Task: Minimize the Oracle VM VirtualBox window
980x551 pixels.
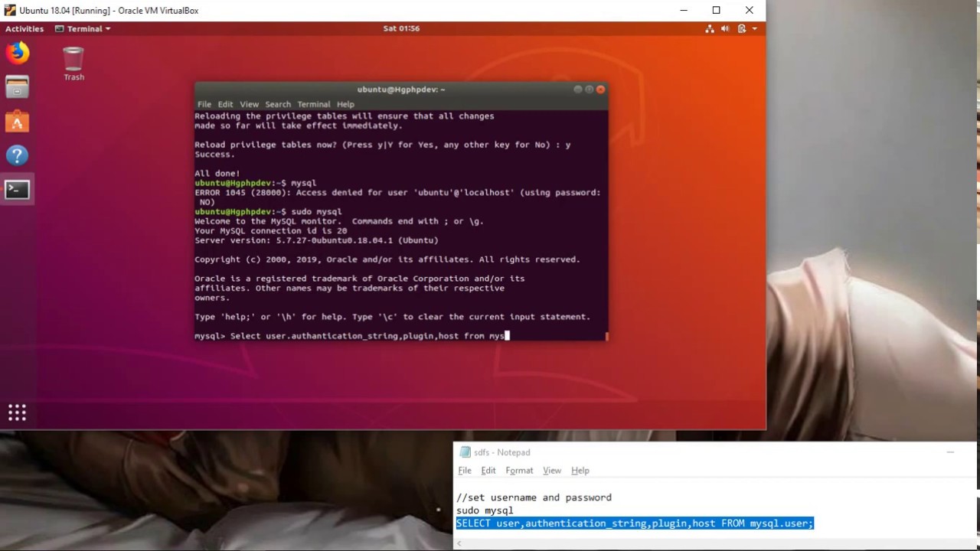Action: click(x=683, y=11)
